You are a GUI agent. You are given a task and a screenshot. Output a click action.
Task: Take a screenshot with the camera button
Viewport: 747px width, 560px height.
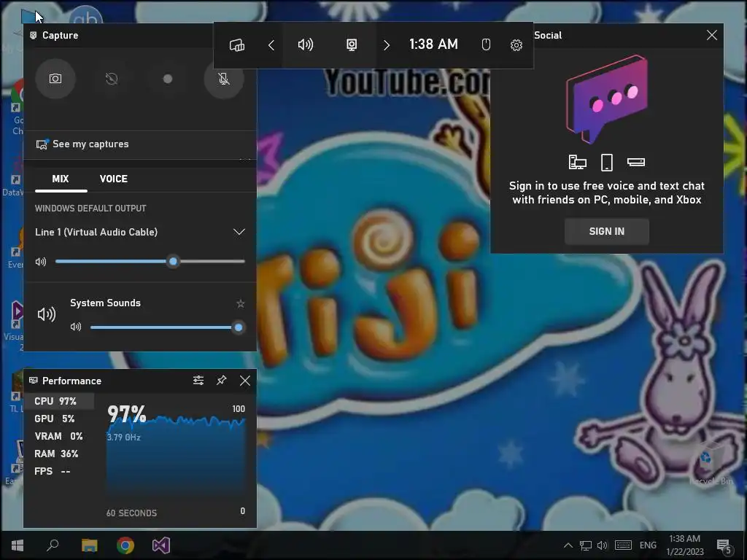coord(55,79)
